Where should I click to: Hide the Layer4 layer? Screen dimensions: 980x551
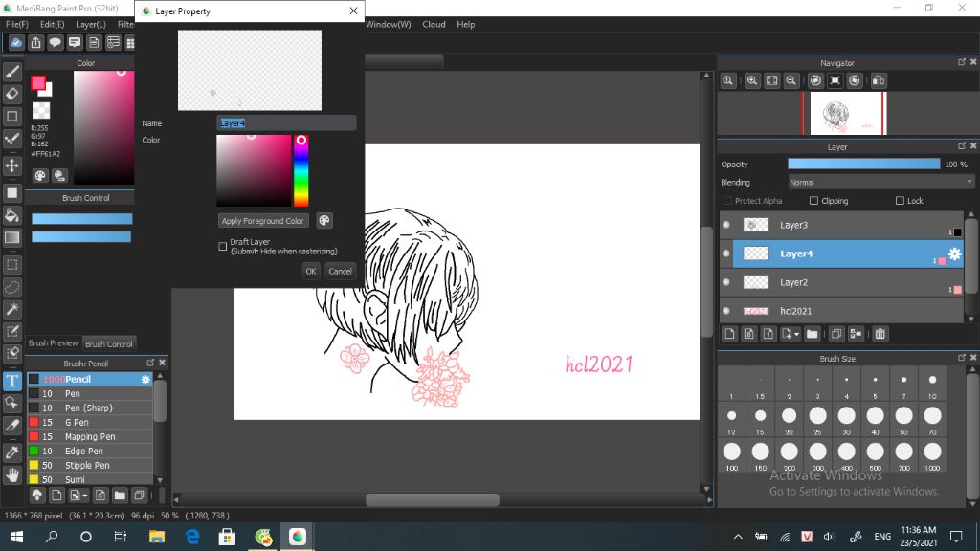click(726, 253)
